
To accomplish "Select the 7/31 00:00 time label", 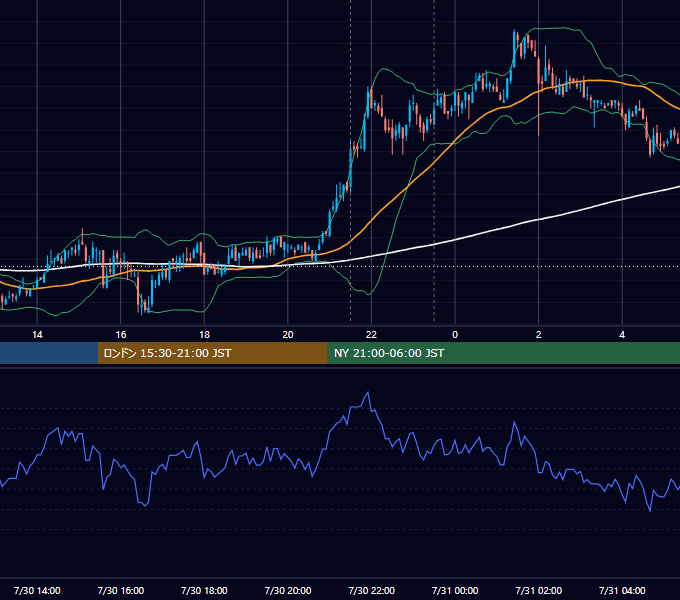I will coord(455,590).
